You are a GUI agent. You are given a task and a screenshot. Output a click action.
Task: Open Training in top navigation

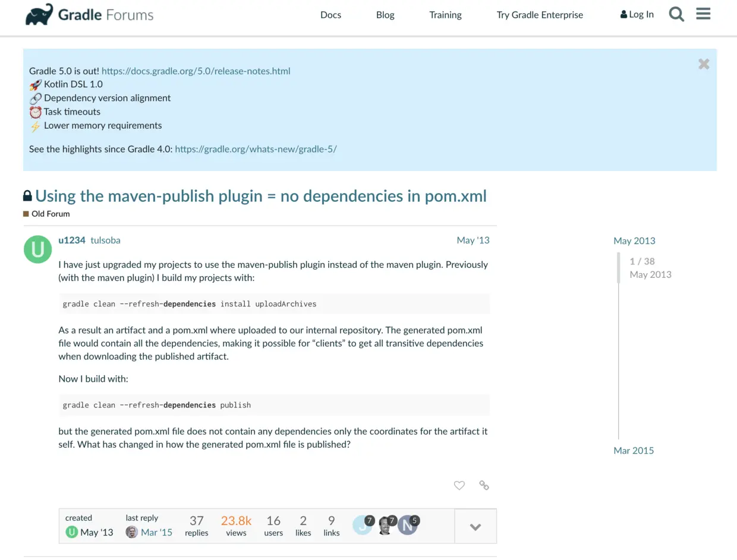(x=445, y=15)
